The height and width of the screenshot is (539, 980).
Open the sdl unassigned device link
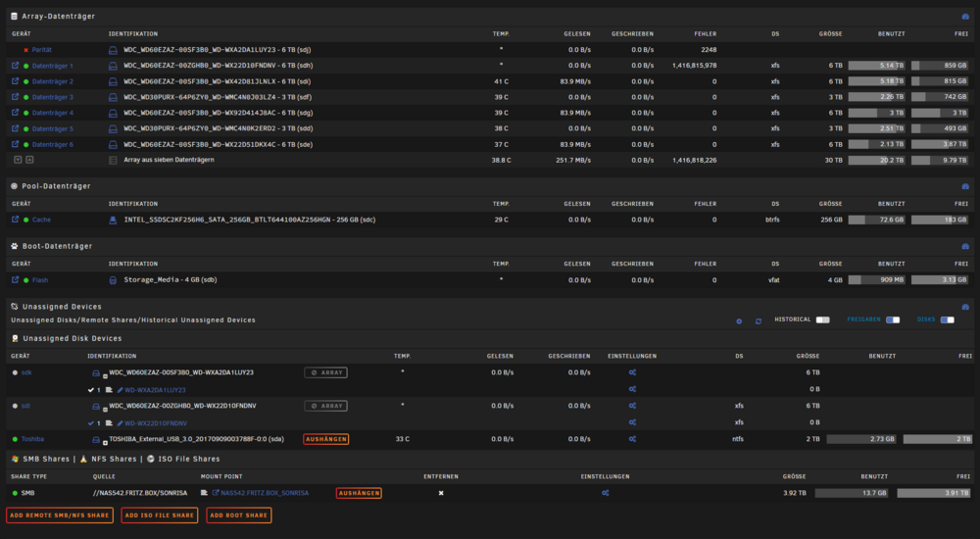[x=25, y=406]
